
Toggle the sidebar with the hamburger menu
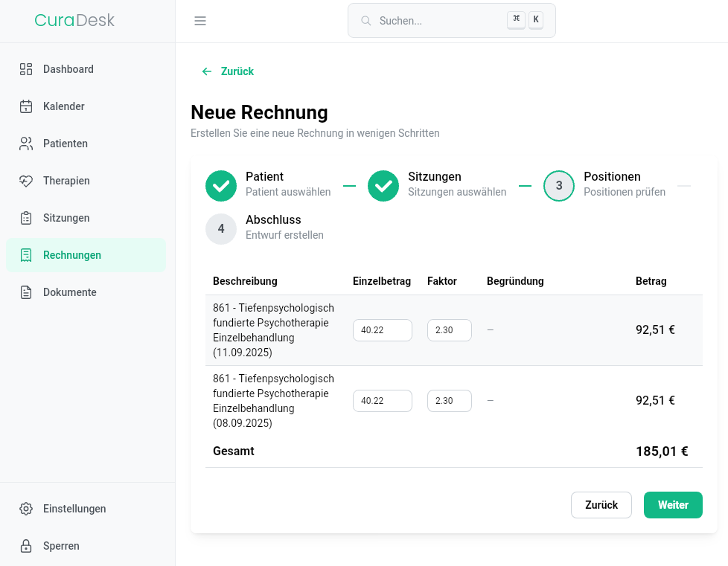pyautogui.click(x=200, y=21)
